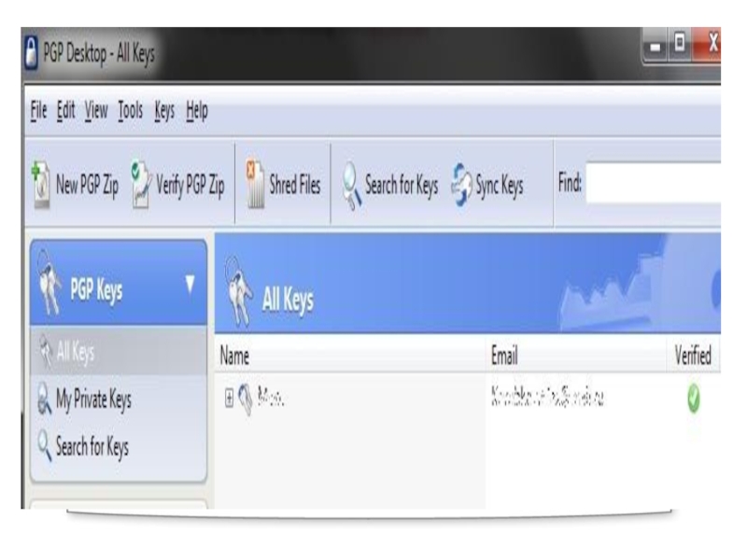
Task: Open the Tools menu
Action: click(x=130, y=110)
